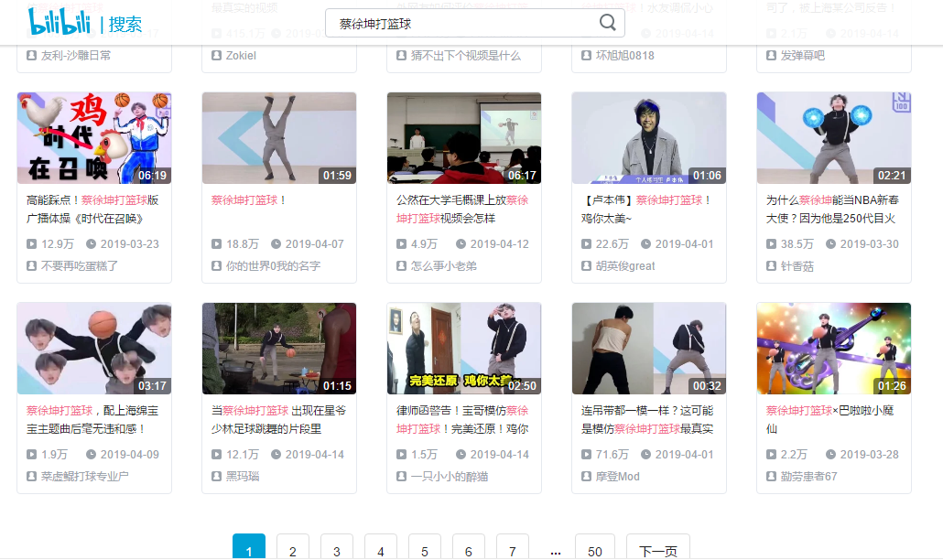Click uploader icon next to 摩登Mod

click(586, 476)
